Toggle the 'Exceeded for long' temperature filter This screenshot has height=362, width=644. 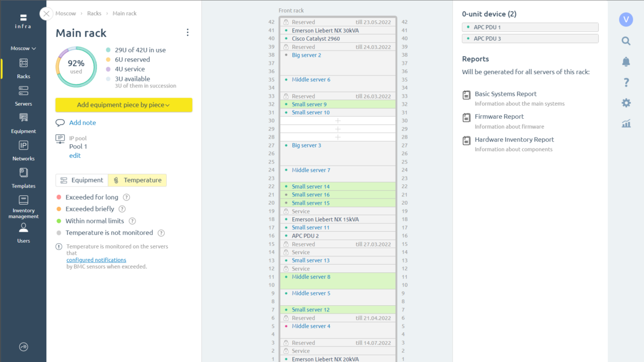tap(92, 197)
